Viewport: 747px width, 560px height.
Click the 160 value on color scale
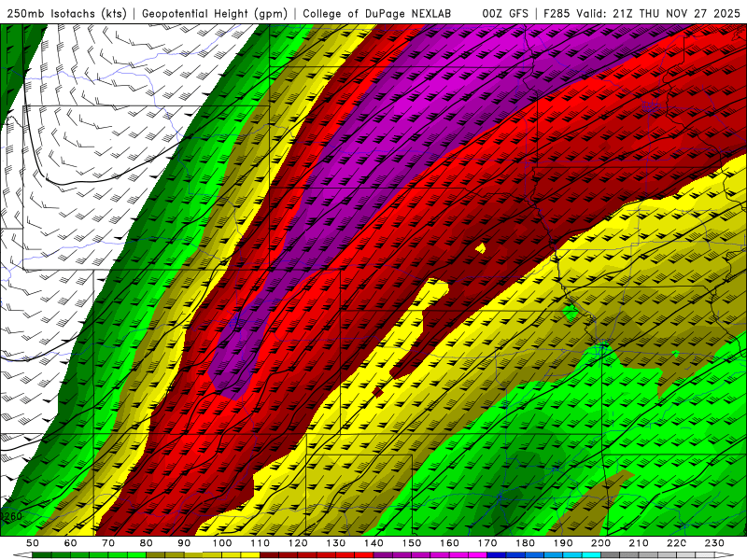tap(449, 543)
